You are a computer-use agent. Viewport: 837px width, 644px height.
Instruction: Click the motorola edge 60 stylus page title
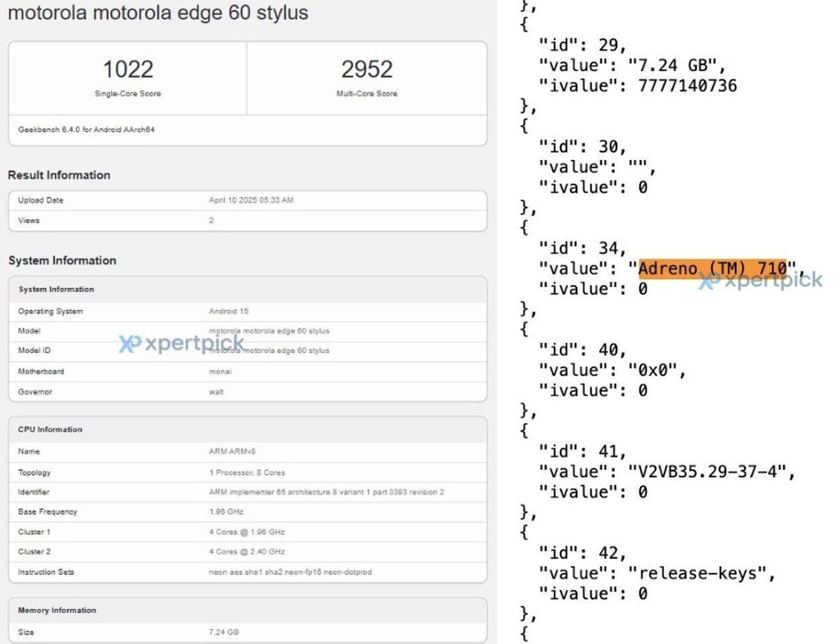click(x=158, y=13)
